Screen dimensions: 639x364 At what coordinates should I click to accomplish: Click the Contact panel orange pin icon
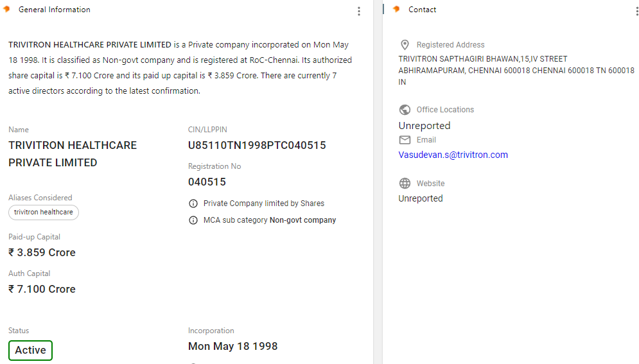pyautogui.click(x=396, y=9)
